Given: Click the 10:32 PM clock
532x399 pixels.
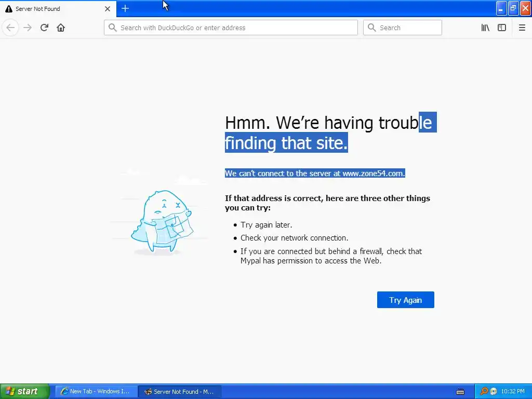Looking at the screenshot, I should (x=513, y=391).
